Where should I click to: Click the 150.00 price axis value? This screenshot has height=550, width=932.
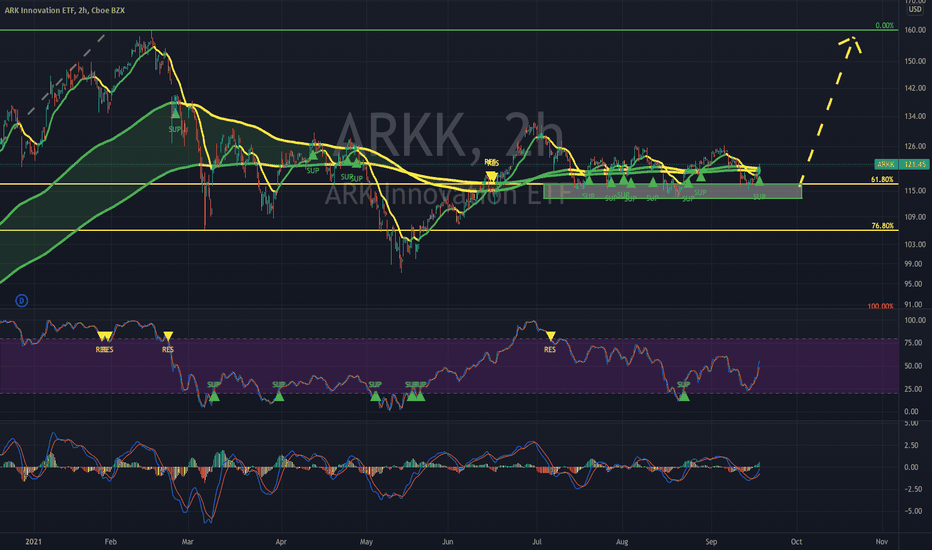tap(915, 61)
